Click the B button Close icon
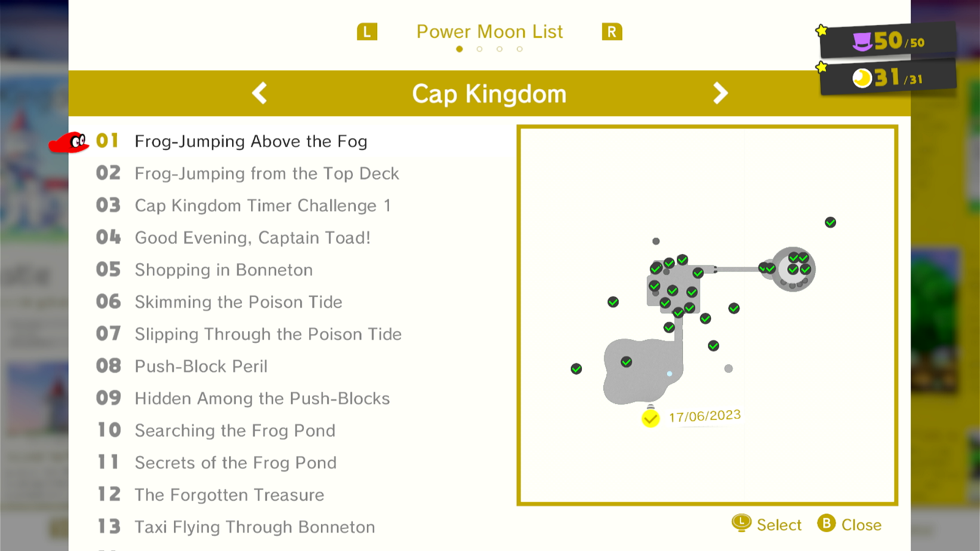 [826, 523]
